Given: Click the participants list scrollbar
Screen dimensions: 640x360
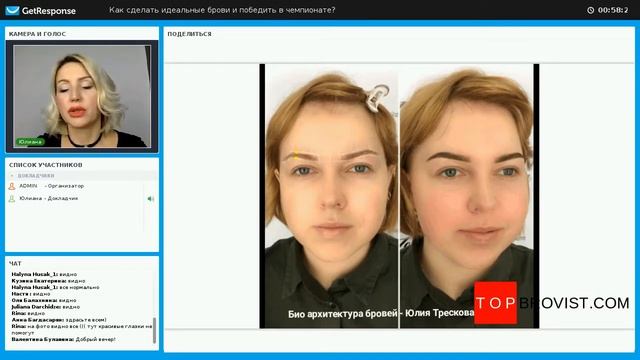Looking at the screenshot, I should 144,208.
